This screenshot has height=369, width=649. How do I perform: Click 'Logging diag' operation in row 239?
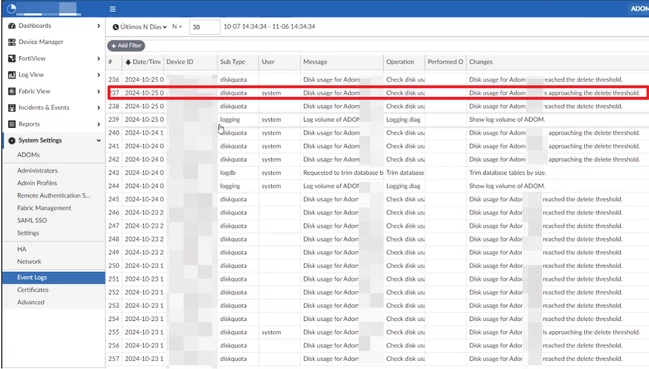pyautogui.click(x=403, y=120)
